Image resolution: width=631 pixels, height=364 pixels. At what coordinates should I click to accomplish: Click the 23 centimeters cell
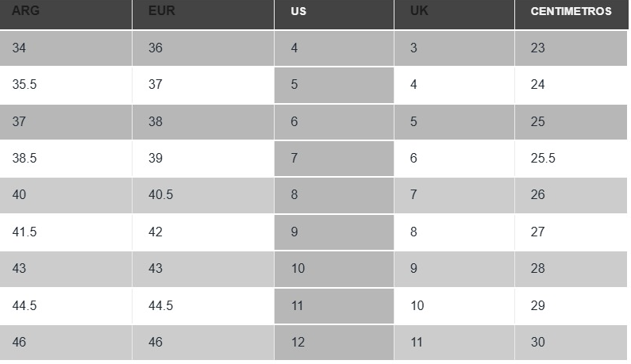(x=571, y=48)
